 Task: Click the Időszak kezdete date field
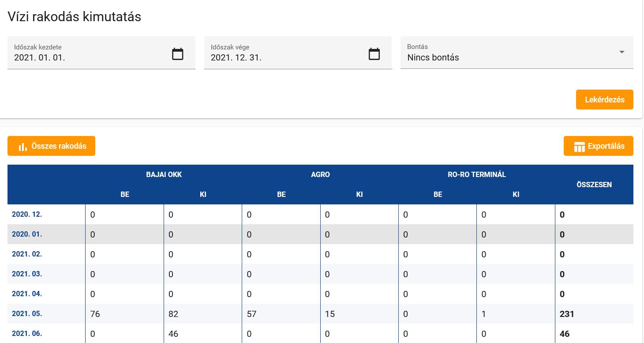click(88, 57)
